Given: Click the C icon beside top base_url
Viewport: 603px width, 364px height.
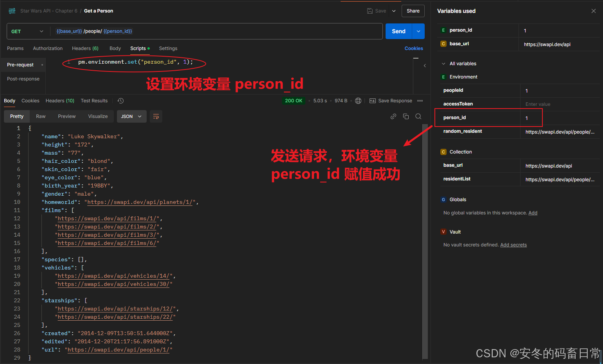Looking at the screenshot, I should 443,44.
